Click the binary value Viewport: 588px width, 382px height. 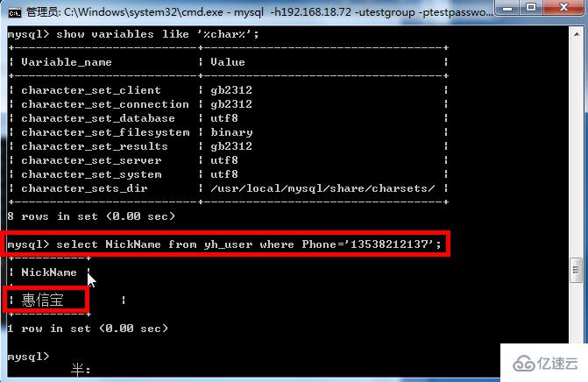231,132
